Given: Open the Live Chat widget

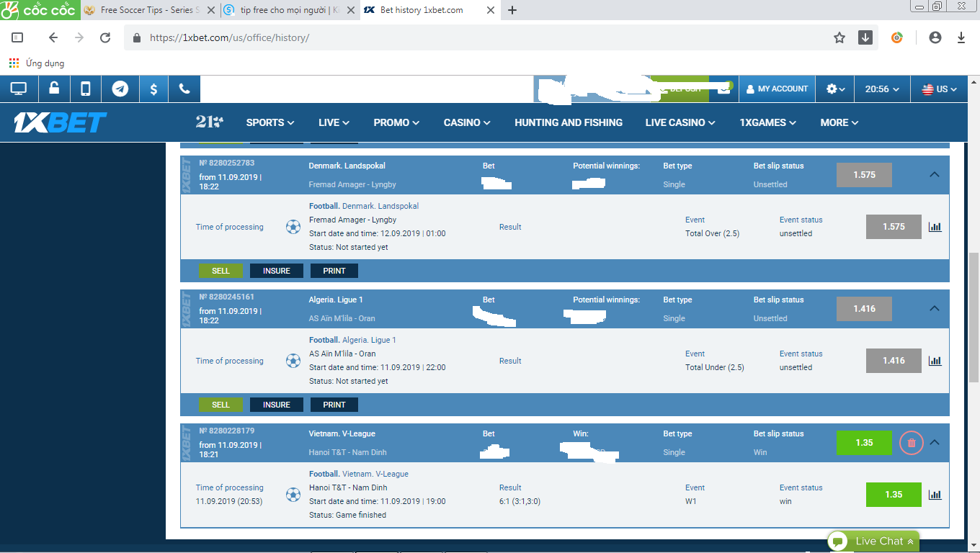Looking at the screenshot, I should coord(873,541).
